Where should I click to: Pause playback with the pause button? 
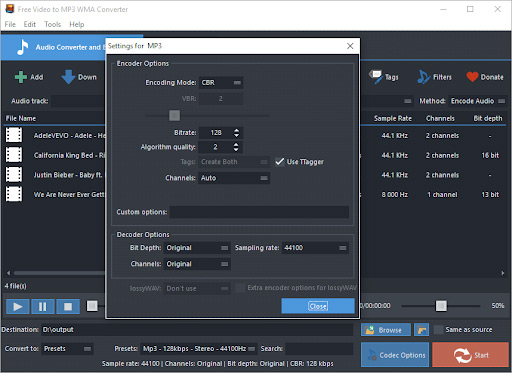pyautogui.click(x=43, y=306)
